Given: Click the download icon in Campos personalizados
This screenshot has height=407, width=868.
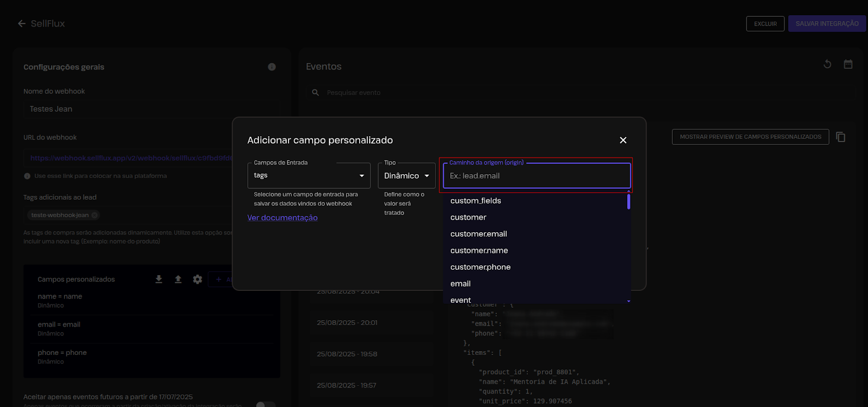Looking at the screenshot, I should pyautogui.click(x=158, y=279).
